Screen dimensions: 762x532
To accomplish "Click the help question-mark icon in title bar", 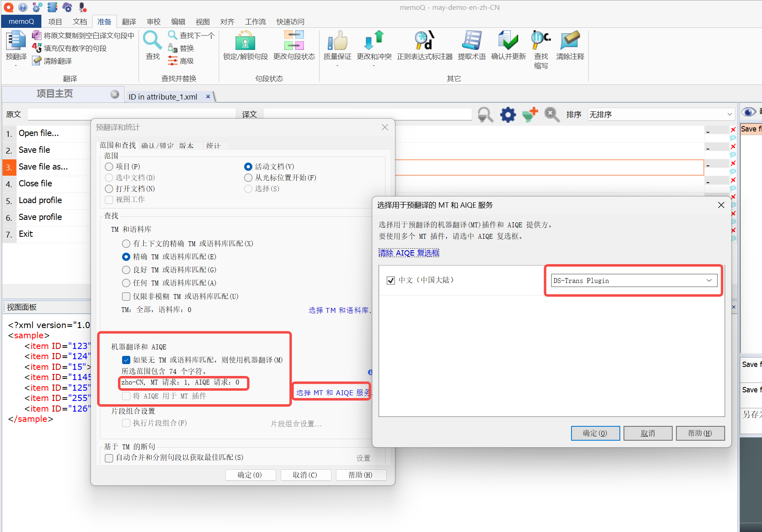I will pos(23,7).
